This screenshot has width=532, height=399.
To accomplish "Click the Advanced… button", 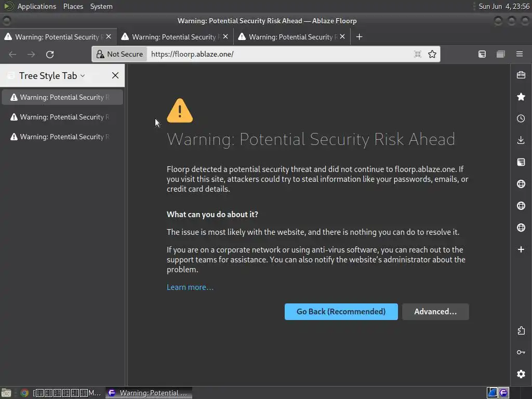I will (x=435, y=312).
